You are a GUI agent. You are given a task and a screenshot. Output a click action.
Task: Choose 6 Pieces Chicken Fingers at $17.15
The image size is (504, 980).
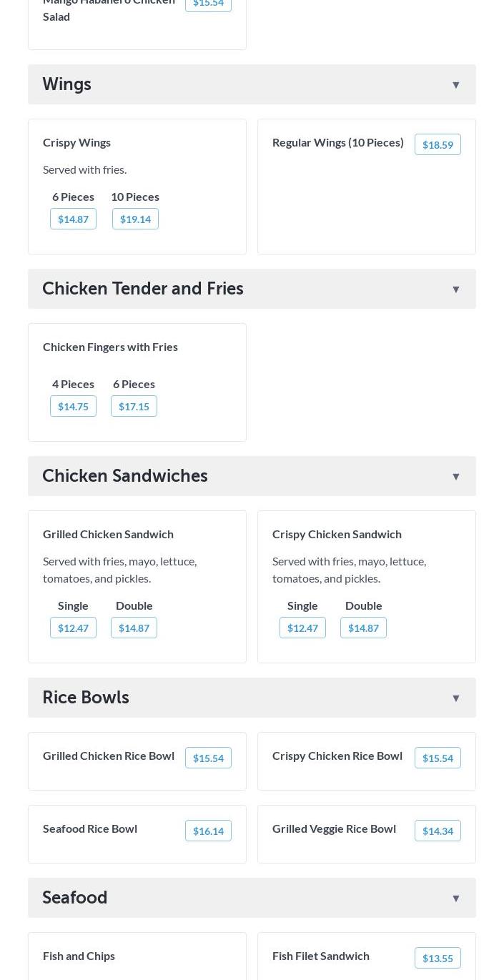coord(134,406)
